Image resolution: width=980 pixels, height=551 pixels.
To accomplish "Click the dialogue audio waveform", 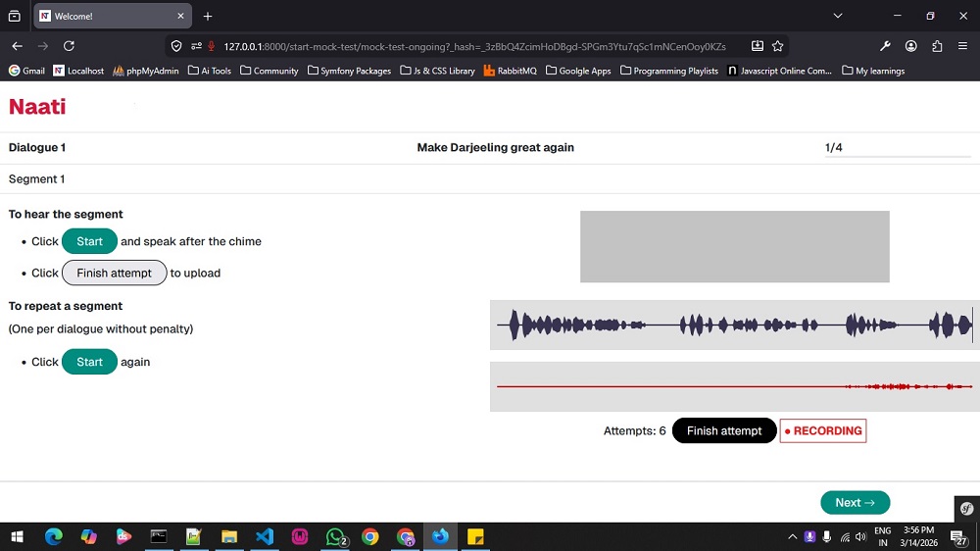I will [734, 325].
